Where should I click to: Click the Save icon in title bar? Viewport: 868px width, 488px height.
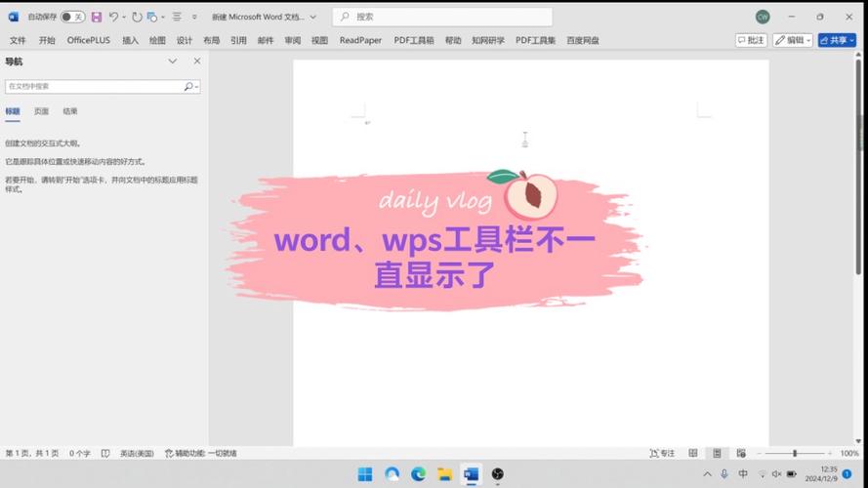[x=97, y=18]
